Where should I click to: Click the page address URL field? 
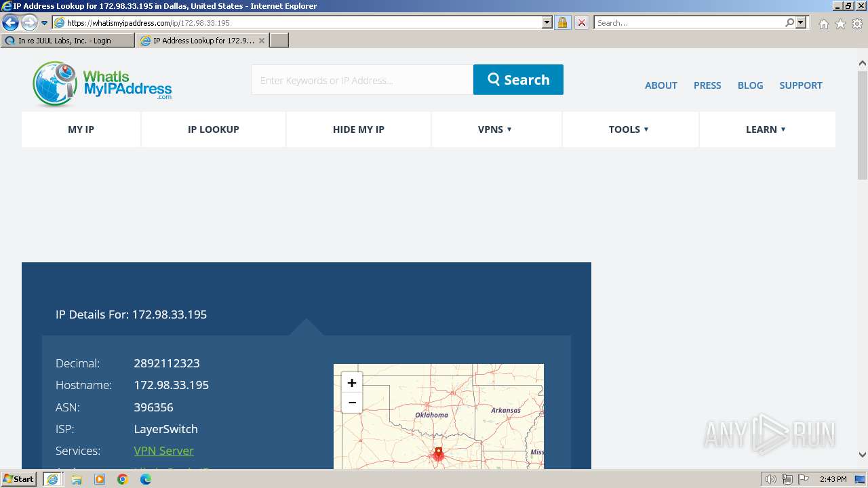(x=302, y=23)
